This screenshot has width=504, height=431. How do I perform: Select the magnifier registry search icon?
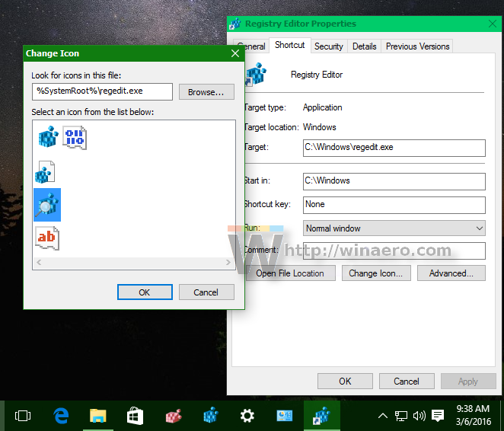[47, 205]
